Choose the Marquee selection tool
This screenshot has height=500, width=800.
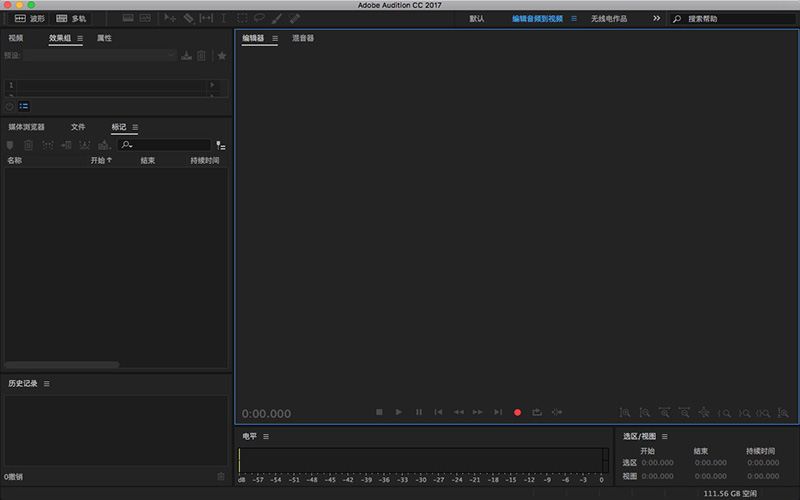click(242, 18)
